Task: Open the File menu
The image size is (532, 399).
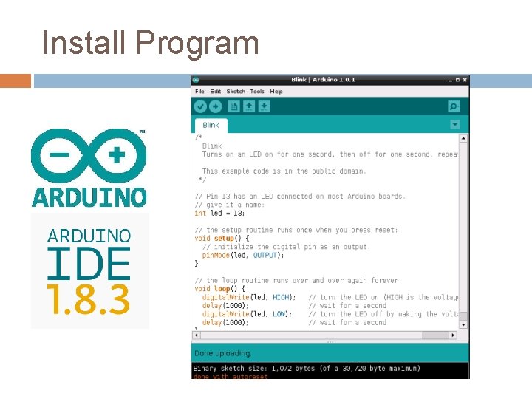Action: [199, 92]
